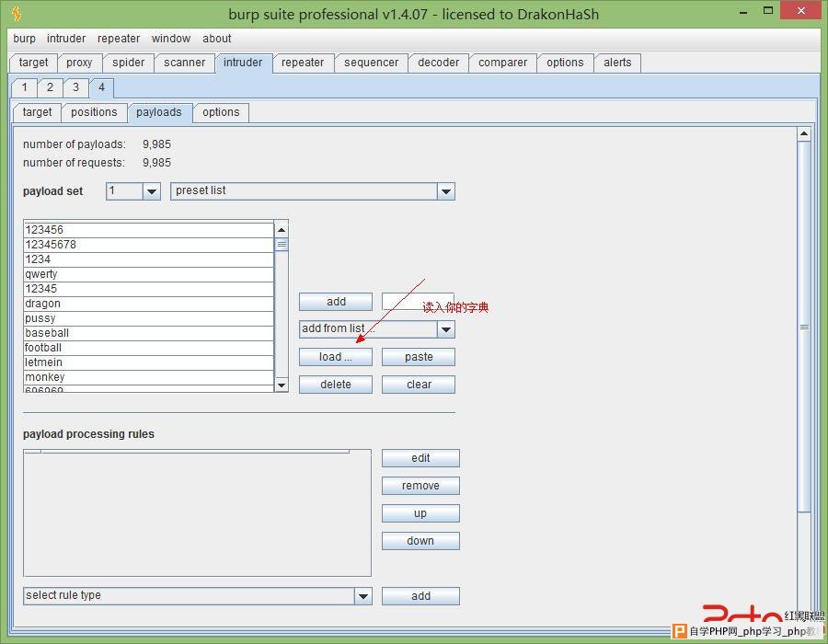Screen dimensions: 828x644
Task: Select payload dragon in the list
Action: click(x=149, y=304)
